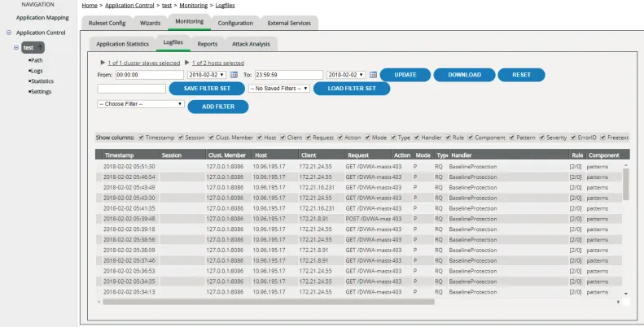
Task: Go to Home breadcrumb link
Action: coord(90,6)
